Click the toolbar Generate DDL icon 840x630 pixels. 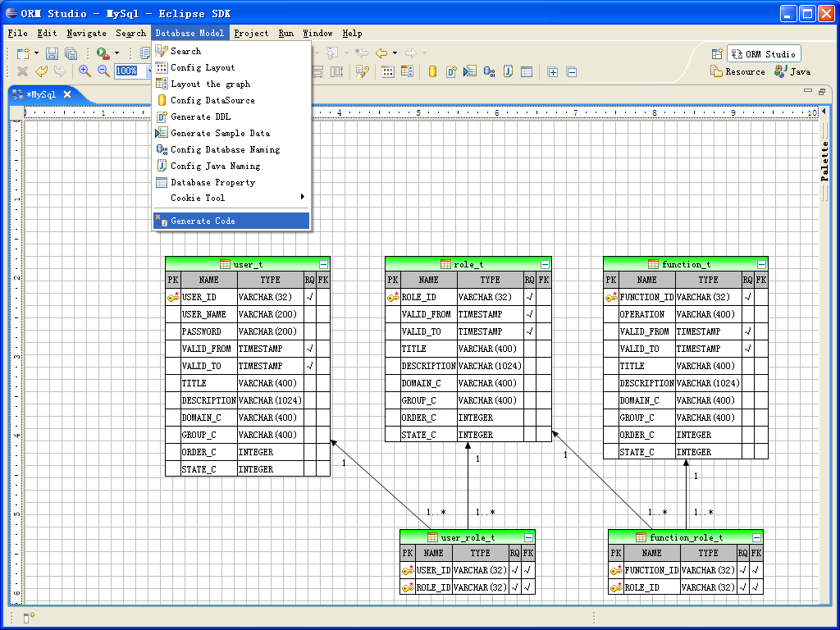tap(451, 71)
